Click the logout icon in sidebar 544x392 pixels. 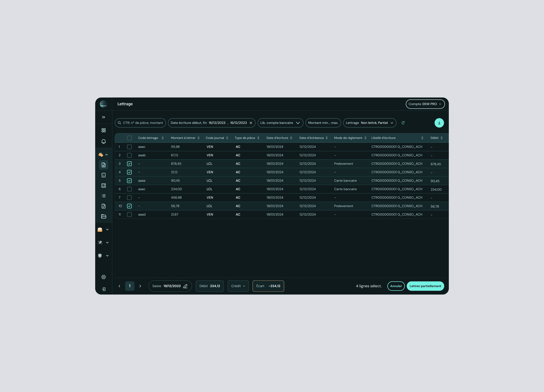104,289
